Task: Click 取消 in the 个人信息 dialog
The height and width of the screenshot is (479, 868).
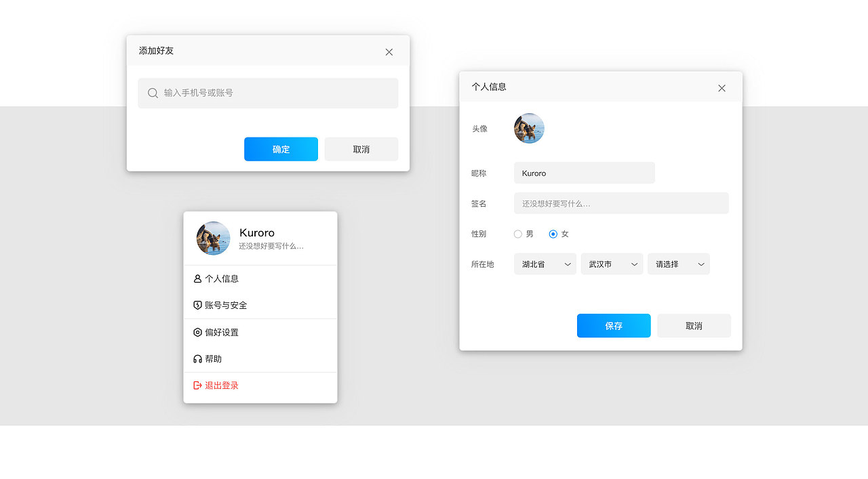Action: (x=694, y=326)
